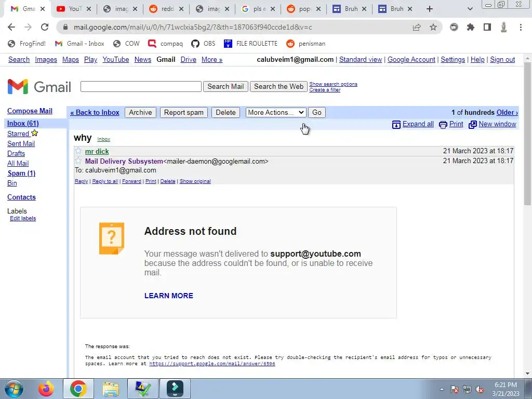Viewport: 532px width, 399px height.
Task: Open the Inbox (61) folder
Action: tap(23, 123)
